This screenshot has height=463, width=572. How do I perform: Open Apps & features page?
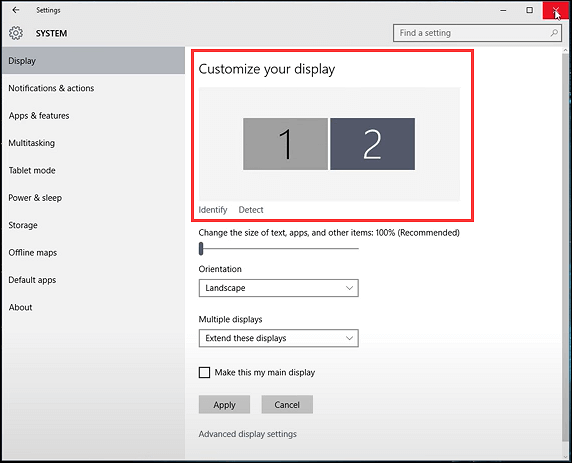point(39,116)
